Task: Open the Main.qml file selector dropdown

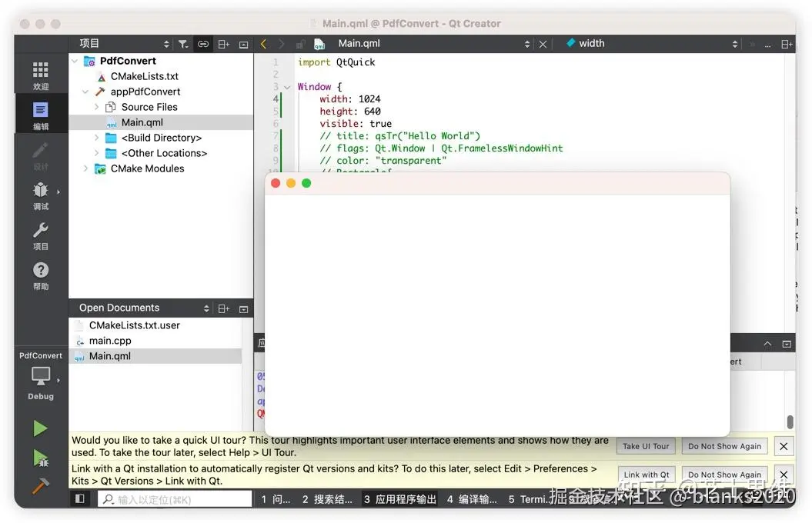Action: pos(434,43)
